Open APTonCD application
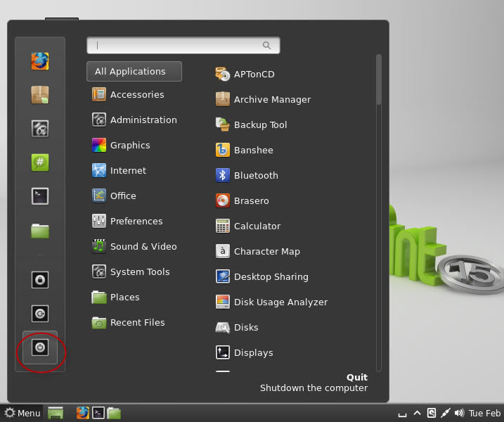This screenshot has width=504, height=422. [245, 75]
